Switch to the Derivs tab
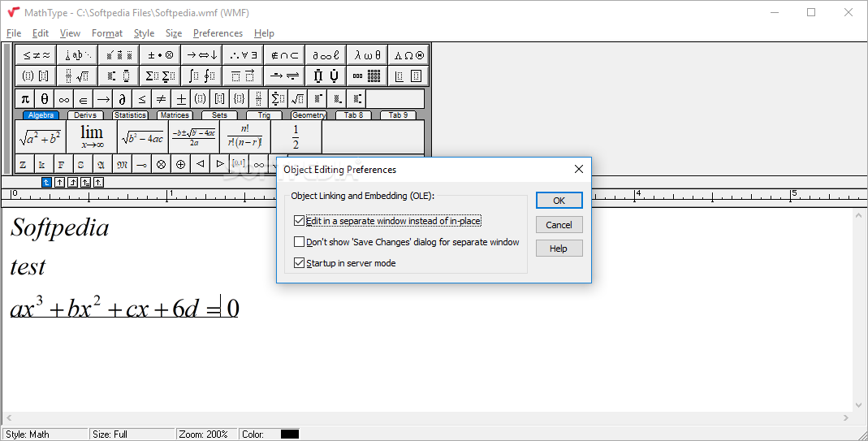This screenshot has height=441, width=868. (85, 115)
